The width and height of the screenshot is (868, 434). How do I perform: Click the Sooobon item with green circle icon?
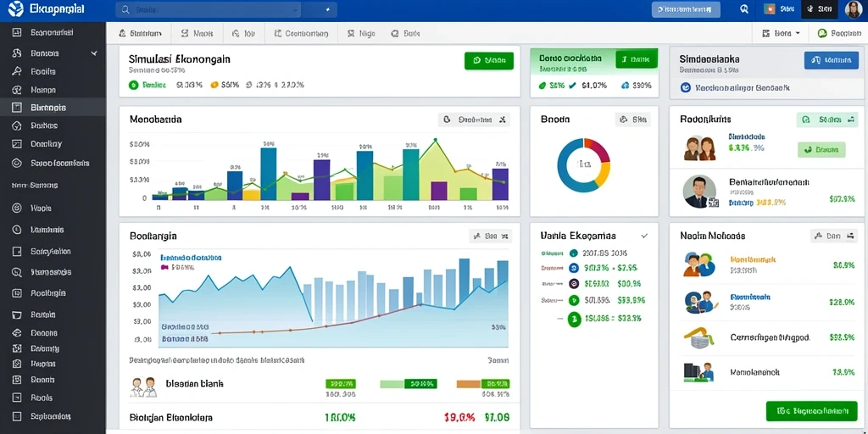(839, 33)
